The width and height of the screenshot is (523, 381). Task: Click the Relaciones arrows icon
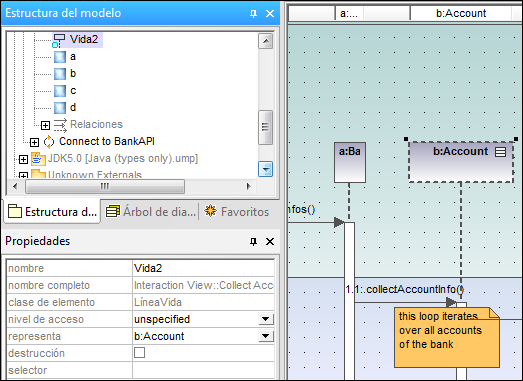pos(60,125)
